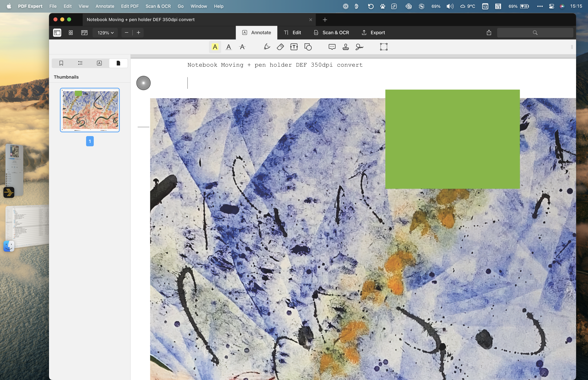The width and height of the screenshot is (588, 380).
Task: Select page 1 thumbnail
Action: point(90,110)
